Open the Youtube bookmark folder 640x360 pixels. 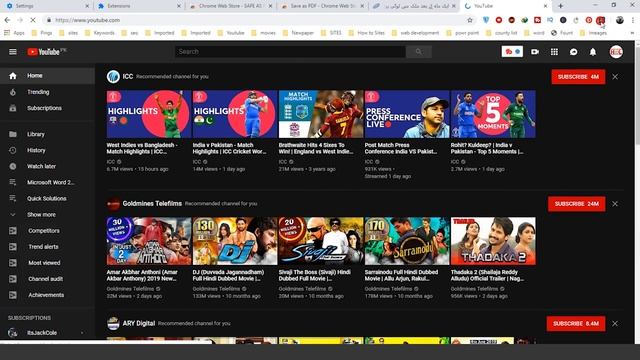(x=231, y=33)
